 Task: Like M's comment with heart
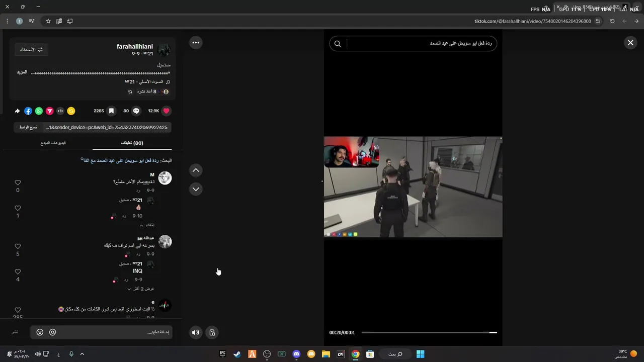18,183
